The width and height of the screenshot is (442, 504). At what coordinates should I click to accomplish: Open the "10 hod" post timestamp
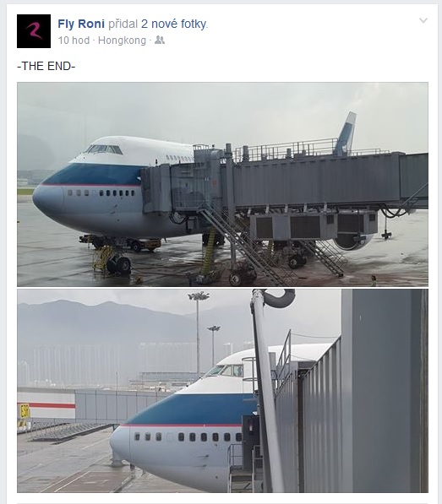[x=74, y=41]
